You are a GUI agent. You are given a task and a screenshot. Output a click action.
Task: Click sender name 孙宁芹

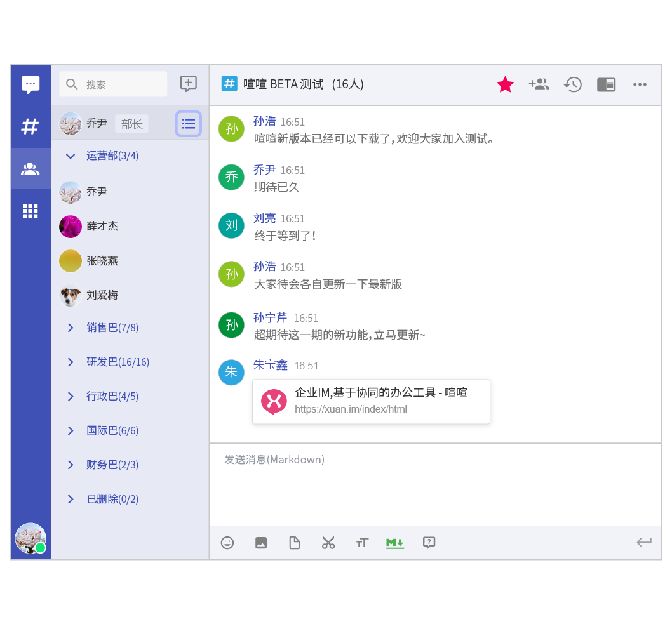270,318
